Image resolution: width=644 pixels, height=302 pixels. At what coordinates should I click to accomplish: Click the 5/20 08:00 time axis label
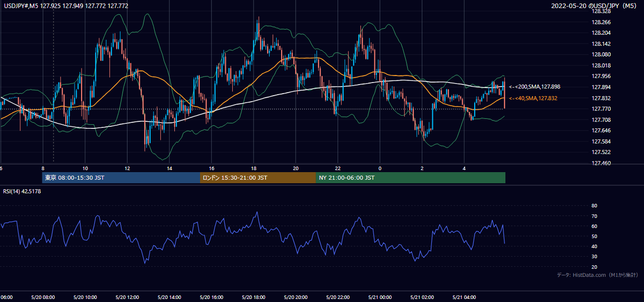tap(43, 297)
